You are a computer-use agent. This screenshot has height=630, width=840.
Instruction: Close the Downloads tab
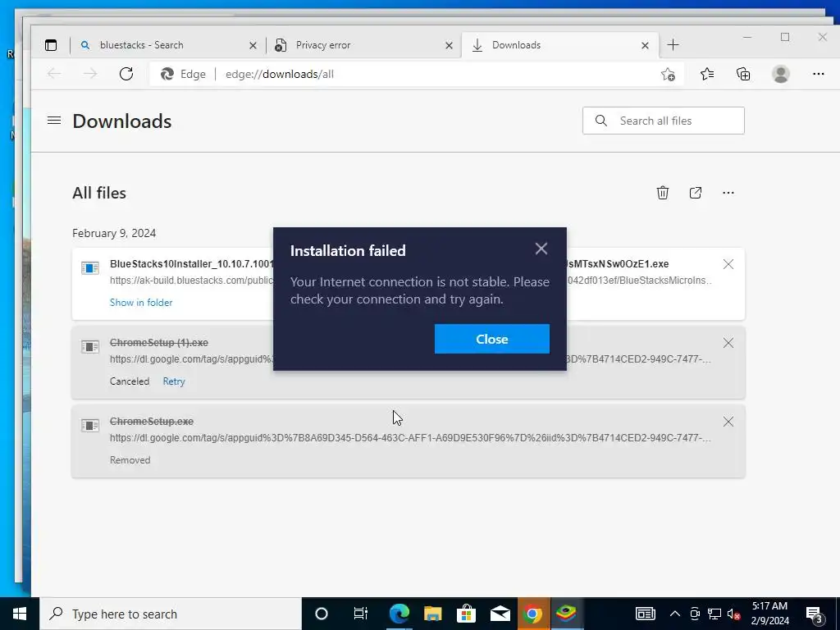(x=645, y=46)
